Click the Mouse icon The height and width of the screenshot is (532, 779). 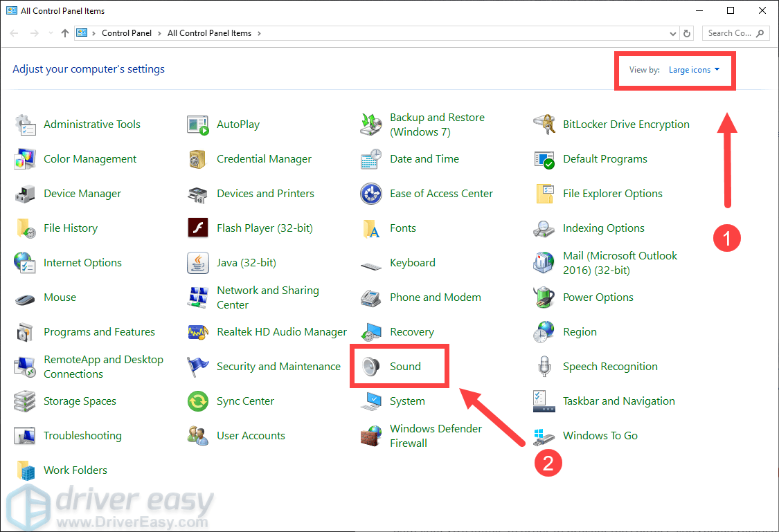tap(25, 300)
